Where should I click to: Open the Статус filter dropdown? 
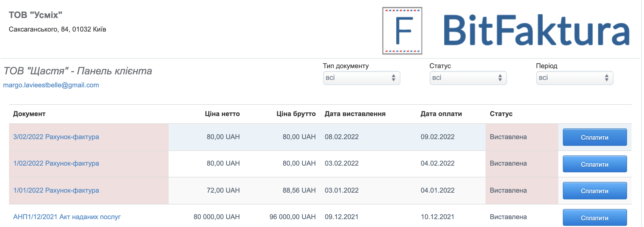click(x=468, y=78)
